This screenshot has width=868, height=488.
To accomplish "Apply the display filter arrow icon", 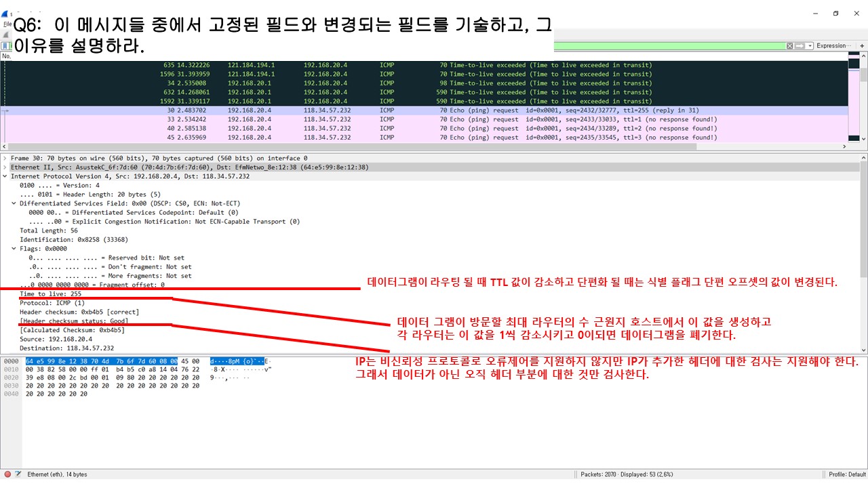I will pos(799,45).
